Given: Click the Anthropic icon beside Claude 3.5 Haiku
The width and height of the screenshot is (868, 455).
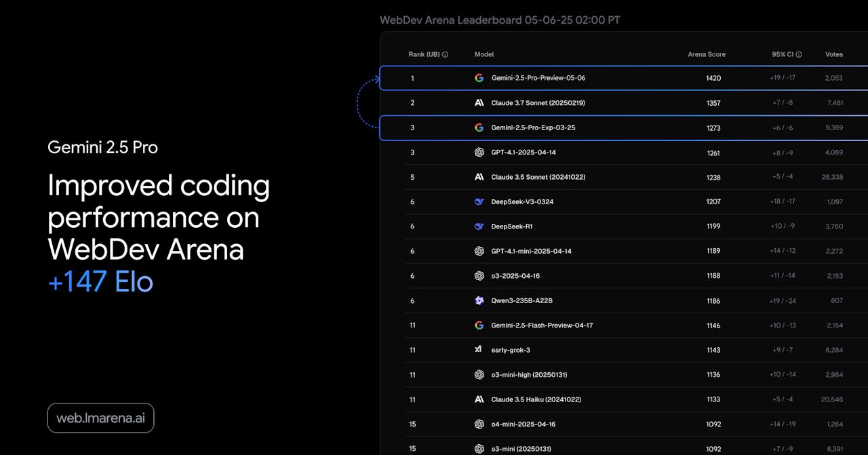Looking at the screenshot, I should 479,399.
